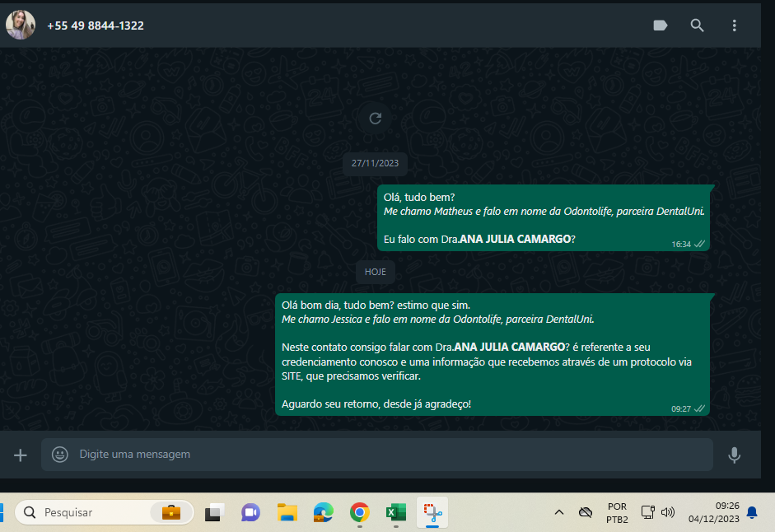
Task: Click the Windows taskbar Pesquisar search box
Action: tap(105, 512)
